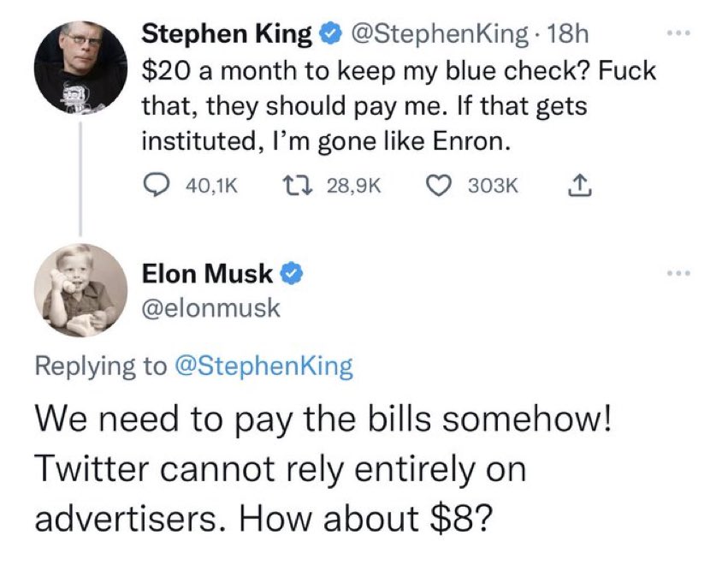
Task: Open Elon Musk's profile picture
Action: point(80,291)
